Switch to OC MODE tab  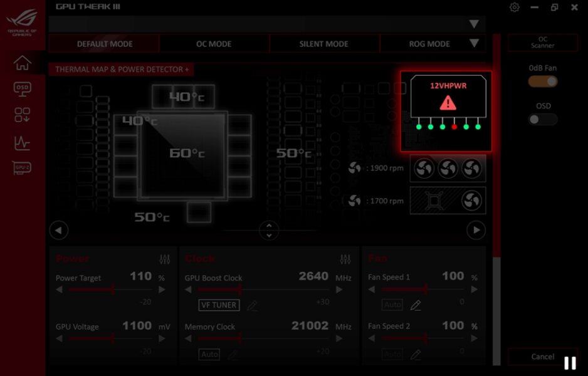click(214, 44)
